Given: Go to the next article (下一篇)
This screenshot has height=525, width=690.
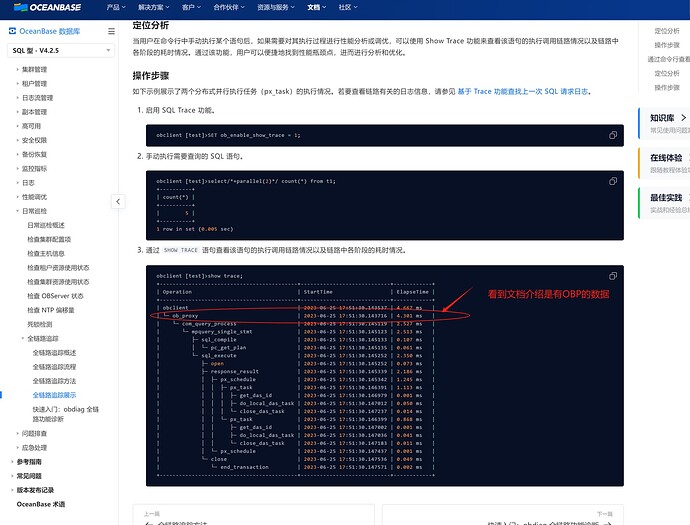Looking at the screenshot, I should click(503, 515).
